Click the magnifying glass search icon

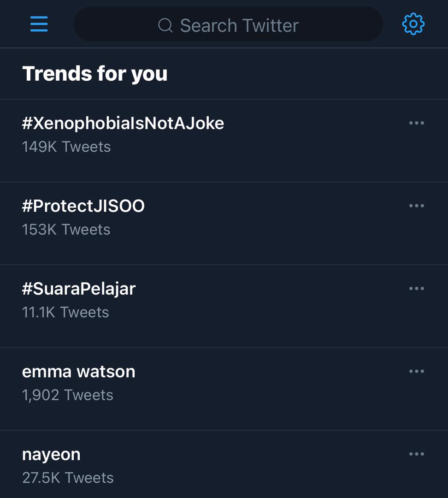165,25
